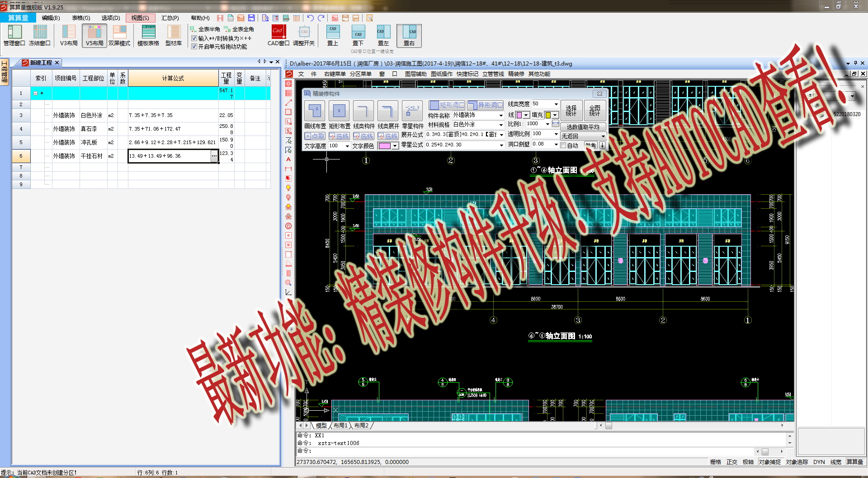
Task: Open the 材料规格 dropdown showing 白色外涂
Action: pos(501,125)
